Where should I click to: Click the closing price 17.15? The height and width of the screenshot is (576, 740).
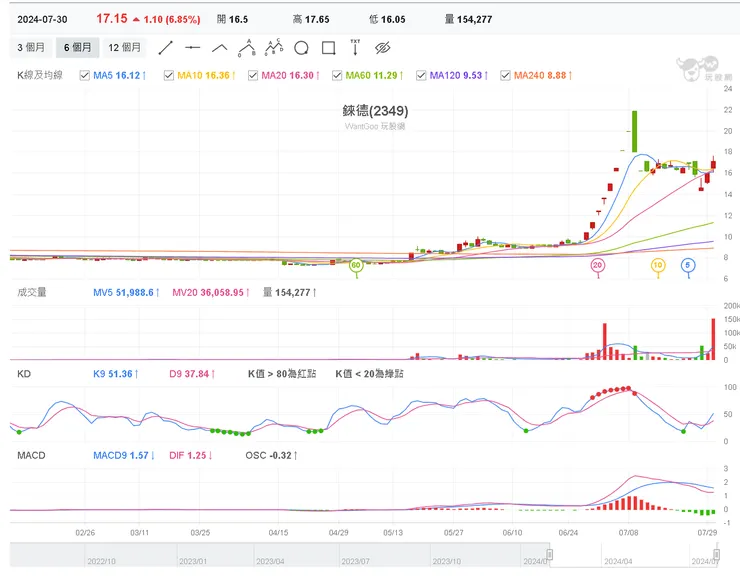112,19
